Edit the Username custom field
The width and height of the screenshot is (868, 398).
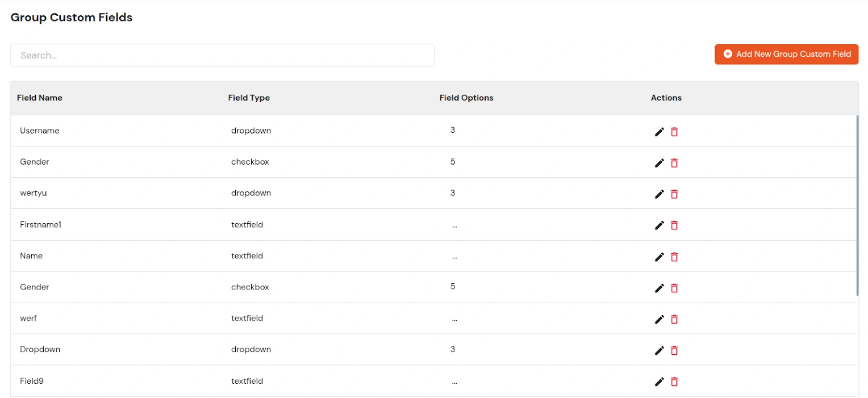tap(659, 132)
